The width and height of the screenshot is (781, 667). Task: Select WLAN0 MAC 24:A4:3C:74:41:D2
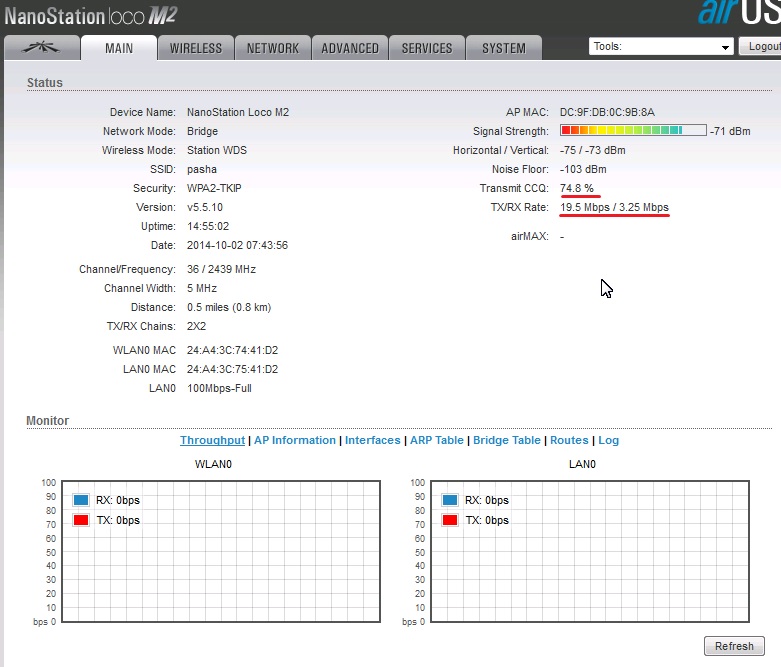click(x=233, y=350)
